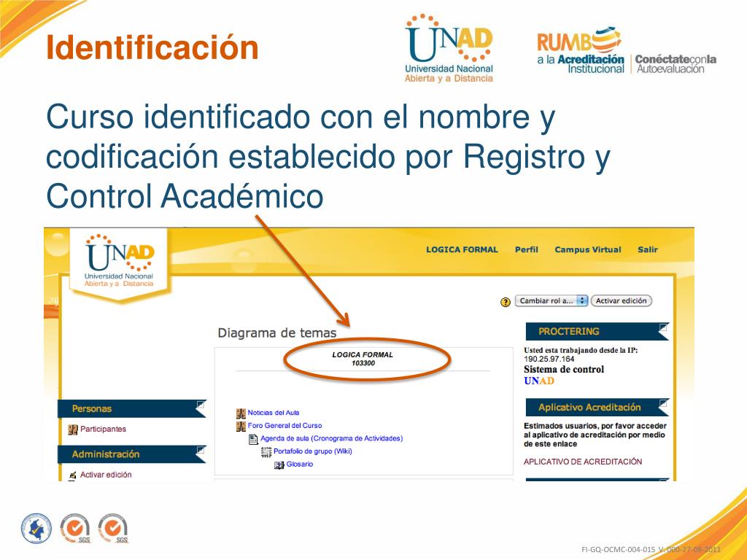Viewport: 747px width, 560px height.
Task: Collapse the Aplicativo Acreditación block
Action: coord(663,403)
